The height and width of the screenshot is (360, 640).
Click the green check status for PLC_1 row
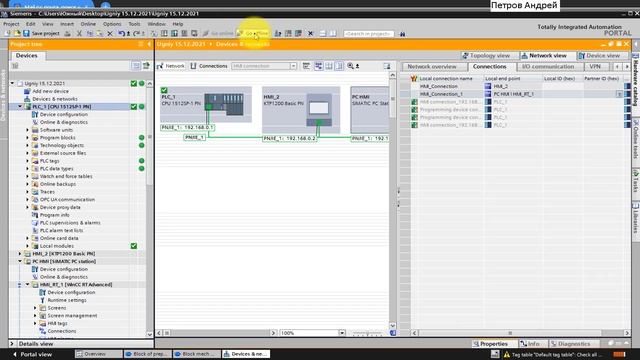pyautogui.click(x=133, y=107)
